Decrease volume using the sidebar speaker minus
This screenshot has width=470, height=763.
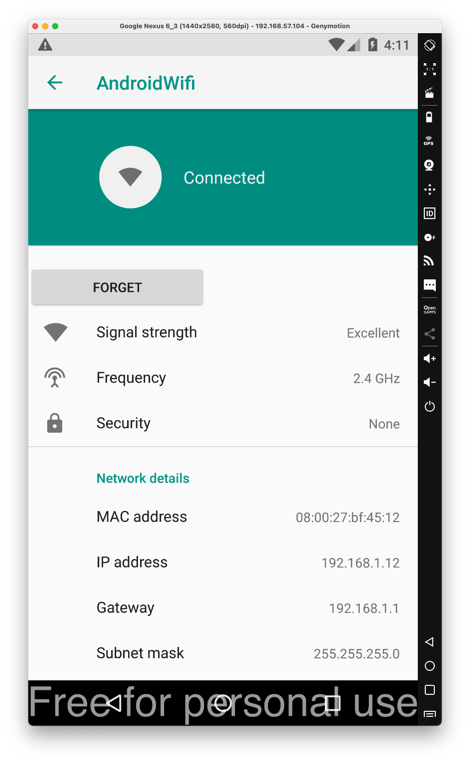(x=430, y=382)
